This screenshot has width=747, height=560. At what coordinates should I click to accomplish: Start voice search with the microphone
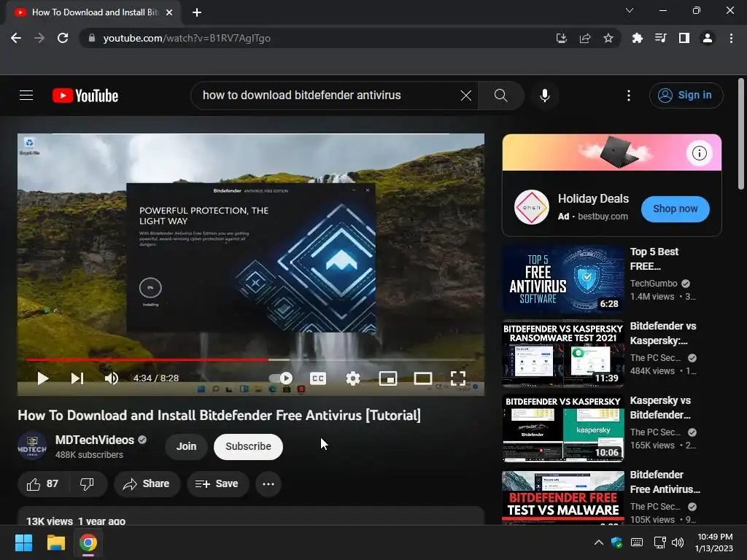click(544, 96)
